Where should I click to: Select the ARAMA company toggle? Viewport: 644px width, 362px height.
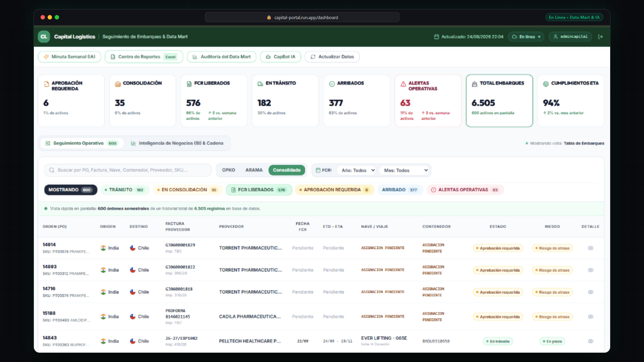(x=254, y=170)
